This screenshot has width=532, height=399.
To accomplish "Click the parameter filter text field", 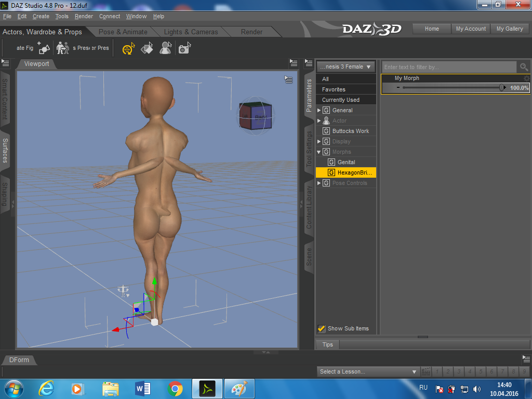I will 449,67.
